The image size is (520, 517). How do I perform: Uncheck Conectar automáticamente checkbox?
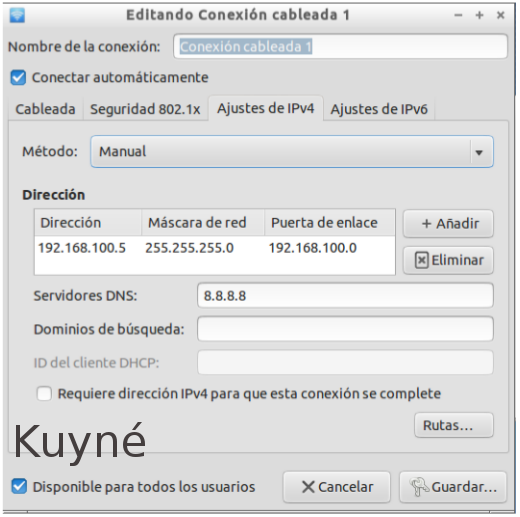[18, 77]
